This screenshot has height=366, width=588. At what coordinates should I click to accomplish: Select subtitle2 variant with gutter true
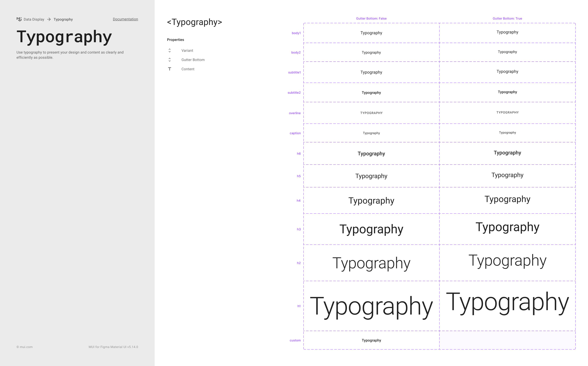tap(507, 92)
